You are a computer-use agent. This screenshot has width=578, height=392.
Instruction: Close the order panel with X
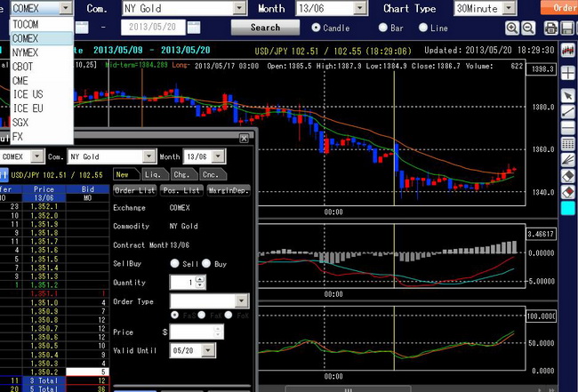pos(244,138)
